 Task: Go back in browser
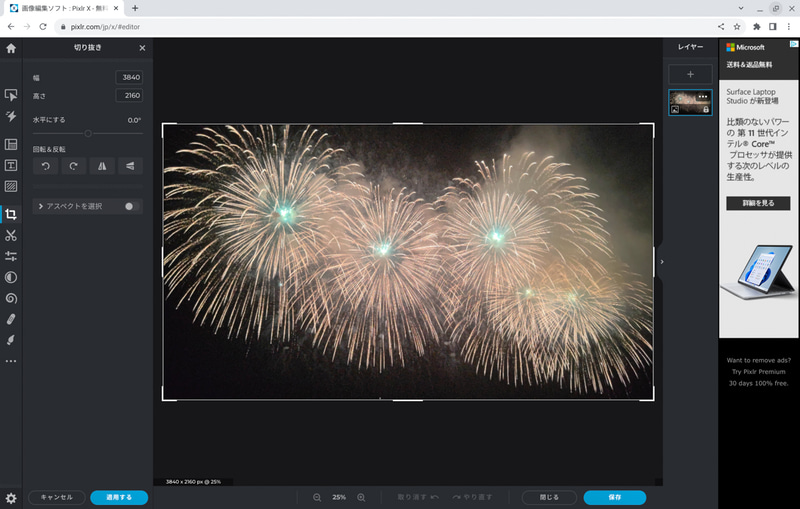point(11,27)
